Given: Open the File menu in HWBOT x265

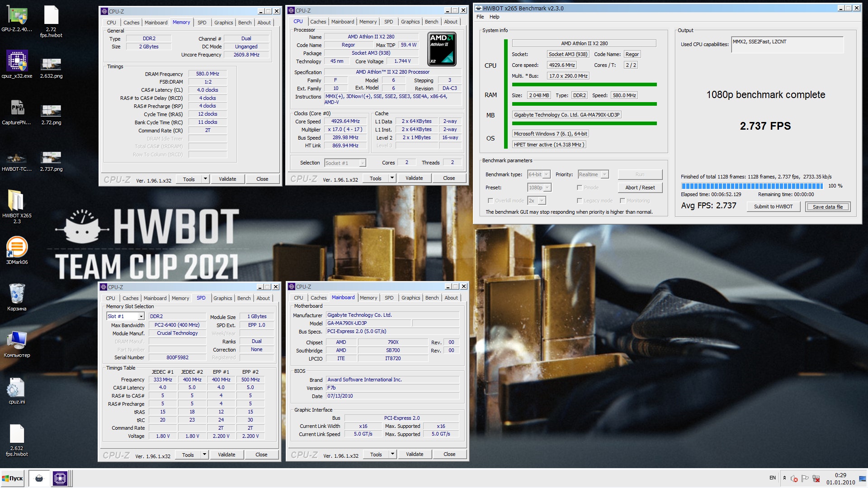Looking at the screenshot, I should (480, 17).
